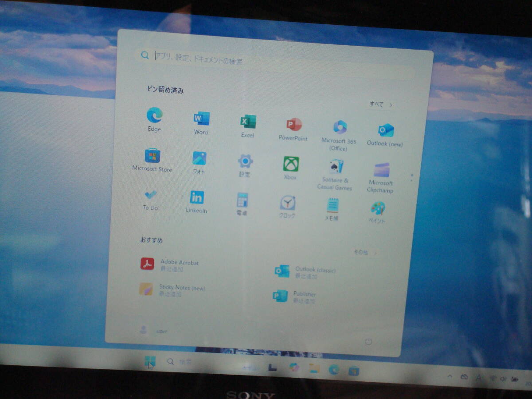Open recommended Publisher
532x399 pixels.
coord(295,297)
